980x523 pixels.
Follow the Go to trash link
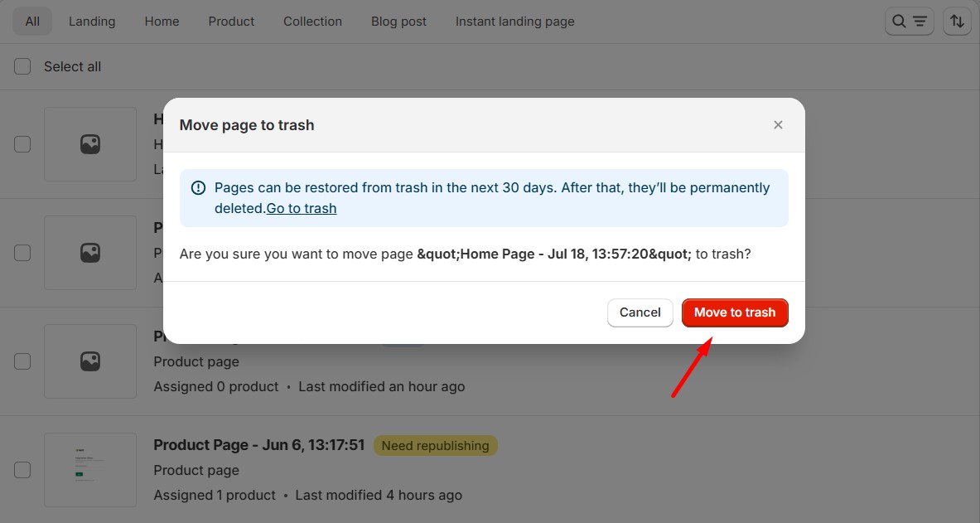coord(302,209)
